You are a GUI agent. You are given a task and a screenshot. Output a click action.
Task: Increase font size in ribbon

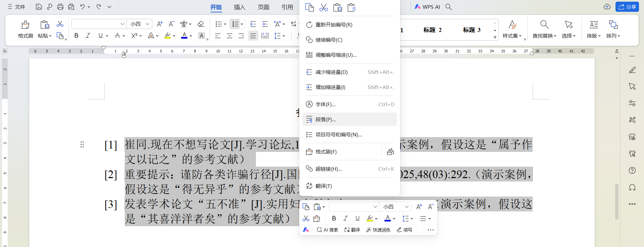[x=160, y=24]
